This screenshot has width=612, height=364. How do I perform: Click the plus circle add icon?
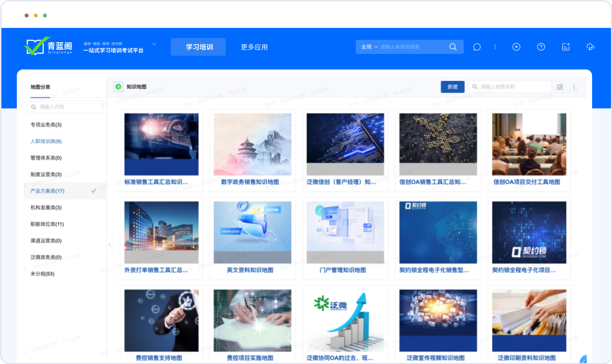(516, 47)
